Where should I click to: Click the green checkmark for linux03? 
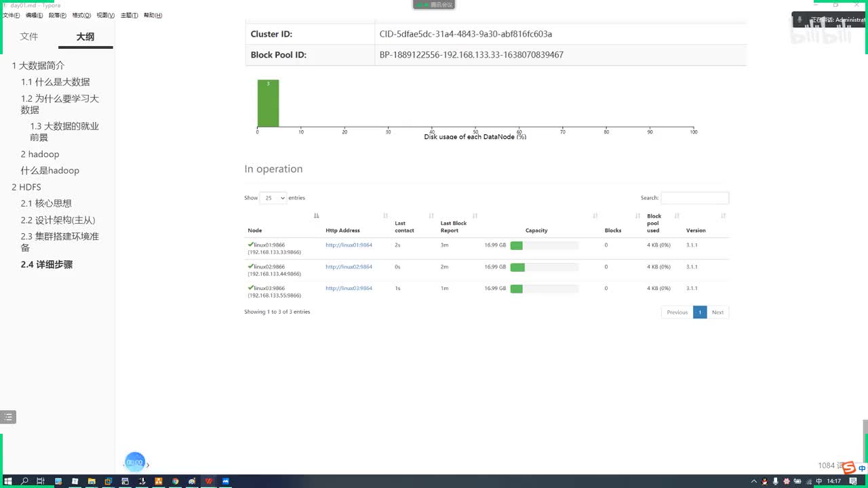(x=251, y=288)
